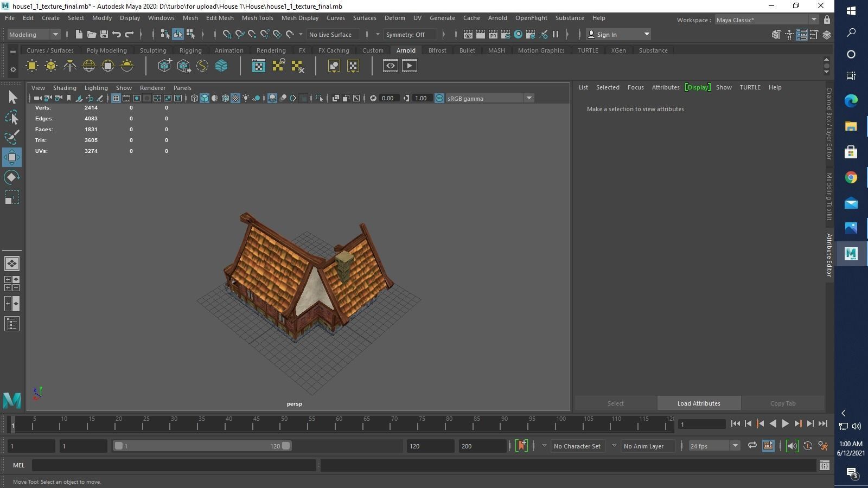Open the Script Editor icon
868x488 pixels.
(825, 465)
